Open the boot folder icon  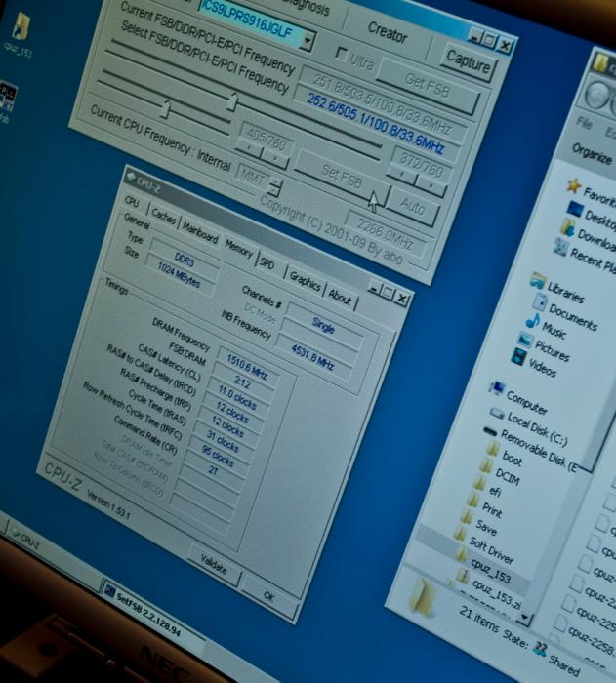click(492, 448)
